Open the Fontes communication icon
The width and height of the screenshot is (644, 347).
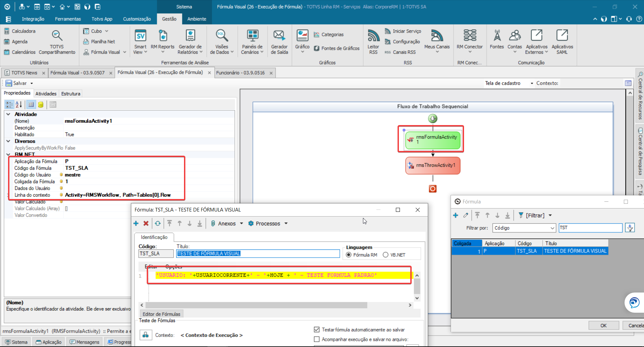pos(497,40)
